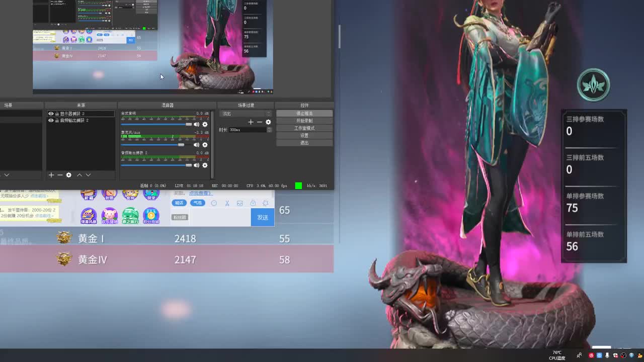Open the 弹幕风暴 icon in chat panel

pyautogui.click(x=89, y=216)
